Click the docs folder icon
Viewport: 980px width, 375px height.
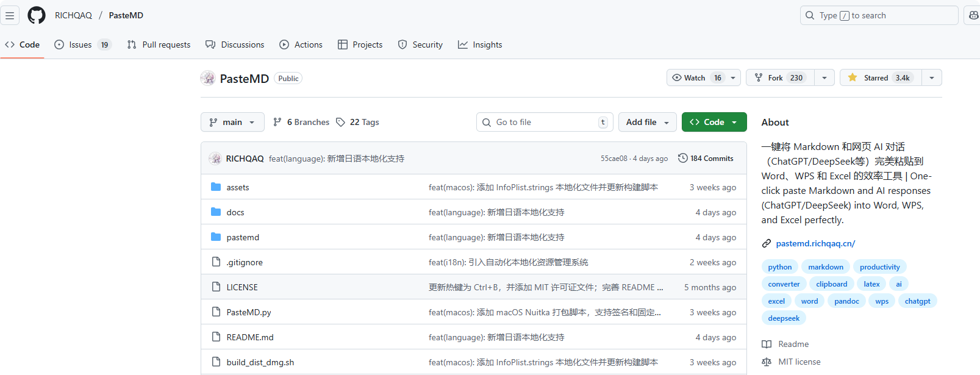[x=216, y=212]
